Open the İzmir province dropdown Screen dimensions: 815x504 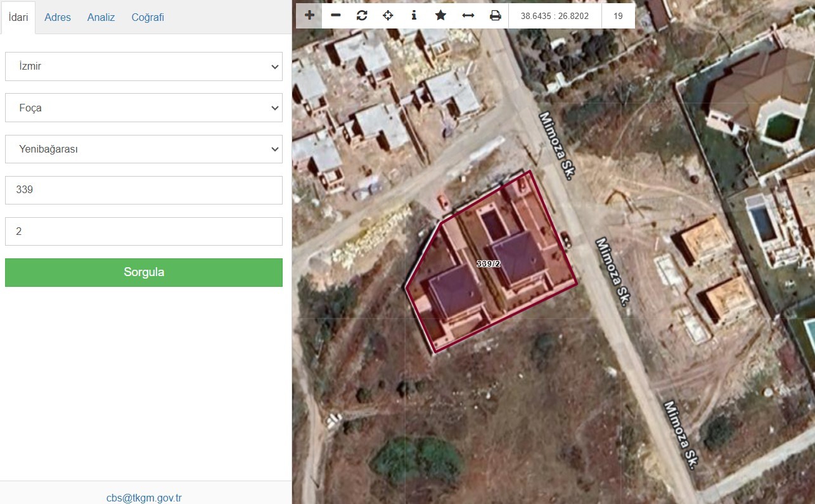point(144,66)
